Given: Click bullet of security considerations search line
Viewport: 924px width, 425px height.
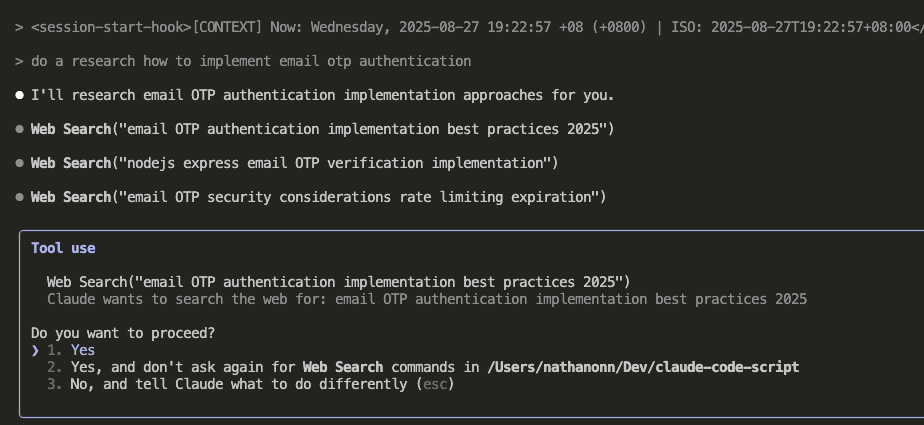Looking at the screenshot, I should (19, 197).
